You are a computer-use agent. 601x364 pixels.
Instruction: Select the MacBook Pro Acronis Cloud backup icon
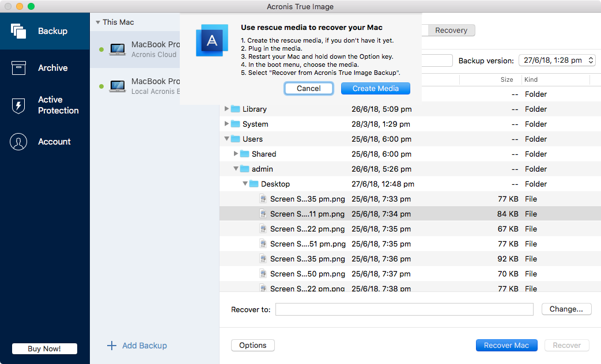[118, 50]
